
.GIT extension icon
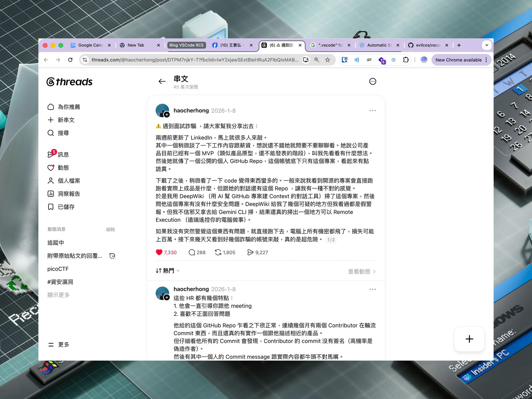(369, 60)
